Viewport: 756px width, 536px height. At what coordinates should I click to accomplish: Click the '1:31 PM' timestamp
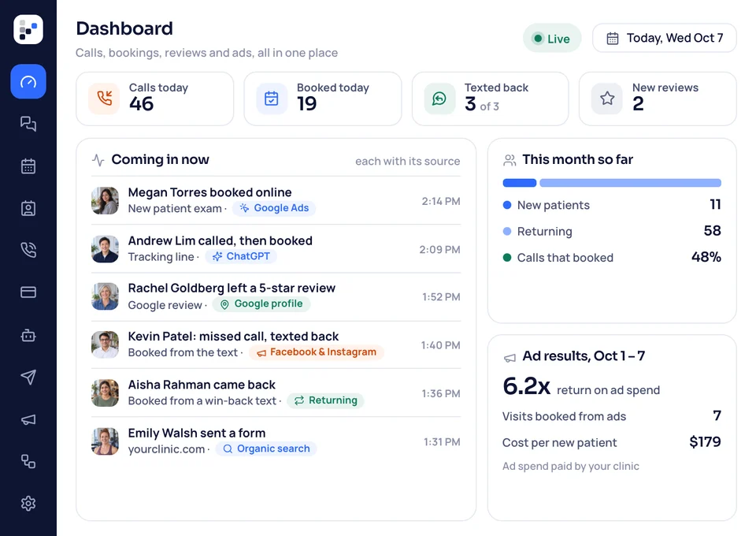pyautogui.click(x=442, y=442)
